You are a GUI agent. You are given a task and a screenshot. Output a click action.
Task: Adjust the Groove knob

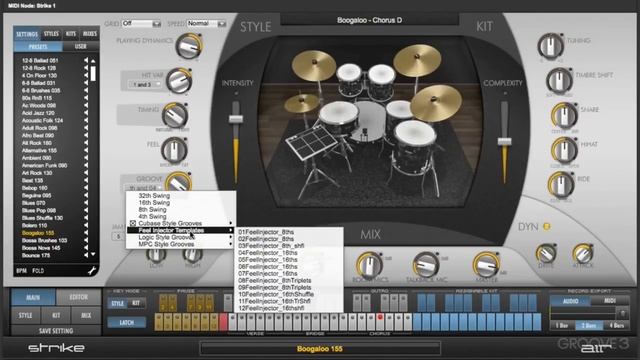(179, 182)
